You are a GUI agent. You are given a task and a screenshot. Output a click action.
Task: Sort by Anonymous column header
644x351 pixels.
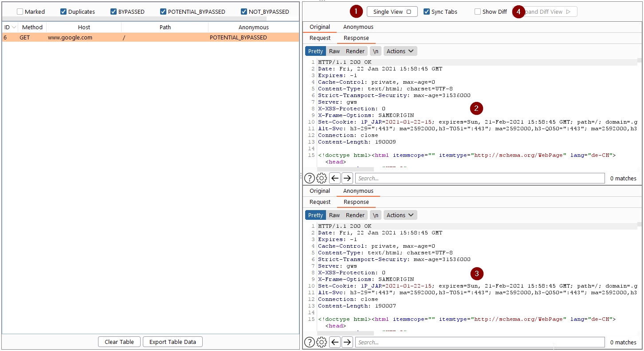point(254,27)
